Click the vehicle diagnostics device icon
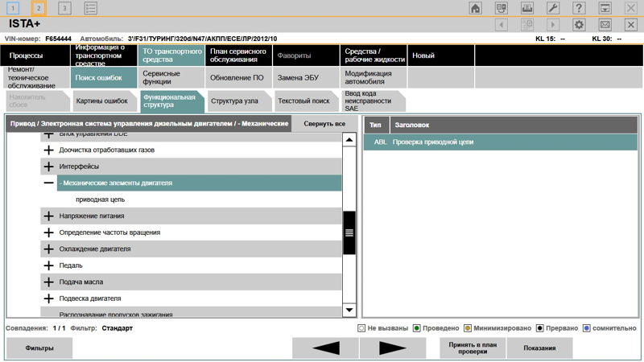Viewport: 644px width, 362px height. pos(501,8)
